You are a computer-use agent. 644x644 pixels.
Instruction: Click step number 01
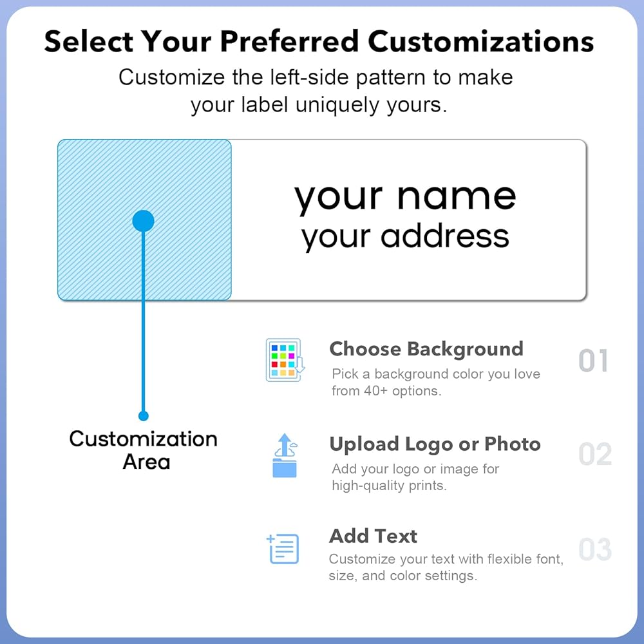click(594, 361)
